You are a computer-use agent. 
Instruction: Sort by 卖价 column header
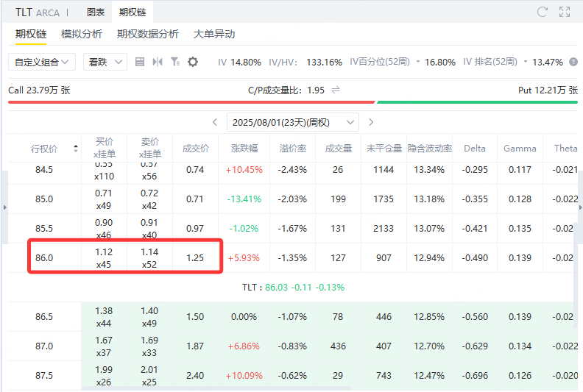(x=150, y=148)
